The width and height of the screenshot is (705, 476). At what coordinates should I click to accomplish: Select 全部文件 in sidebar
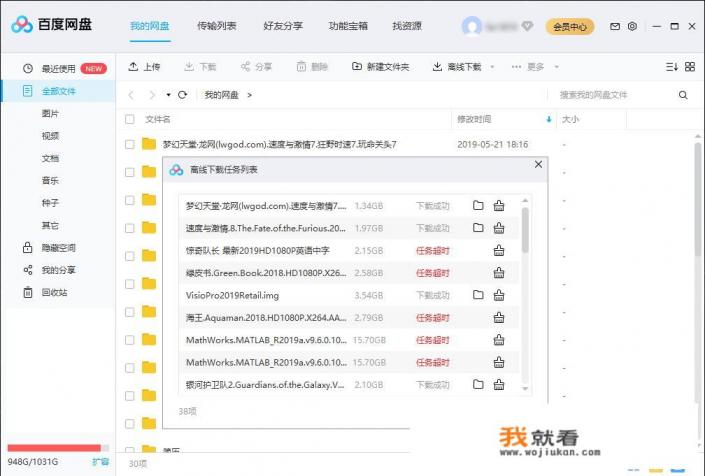pyautogui.click(x=58, y=91)
